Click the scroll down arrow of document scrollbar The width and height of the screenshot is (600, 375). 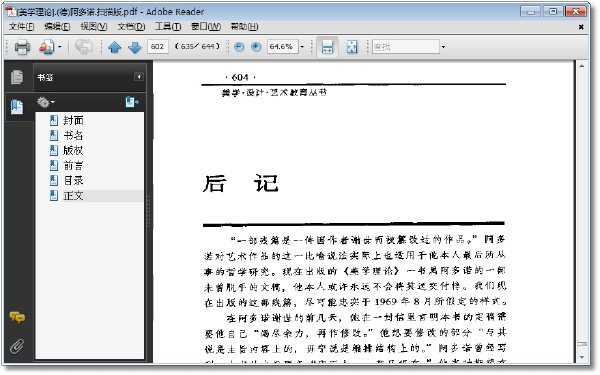pos(581,357)
